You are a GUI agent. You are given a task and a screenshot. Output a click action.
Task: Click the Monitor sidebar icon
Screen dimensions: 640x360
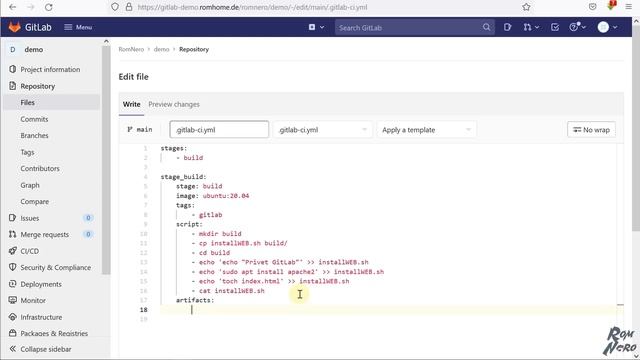[x=13, y=300]
